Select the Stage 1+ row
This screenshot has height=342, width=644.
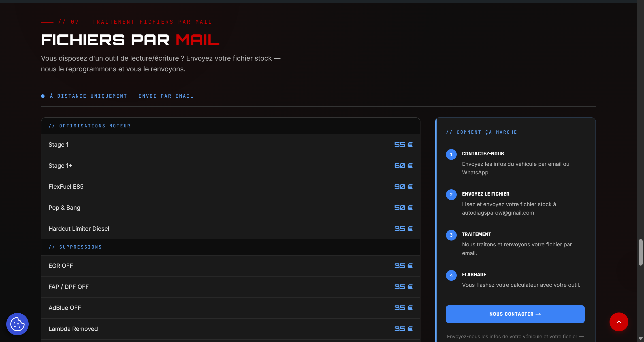pyautogui.click(x=230, y=166)
